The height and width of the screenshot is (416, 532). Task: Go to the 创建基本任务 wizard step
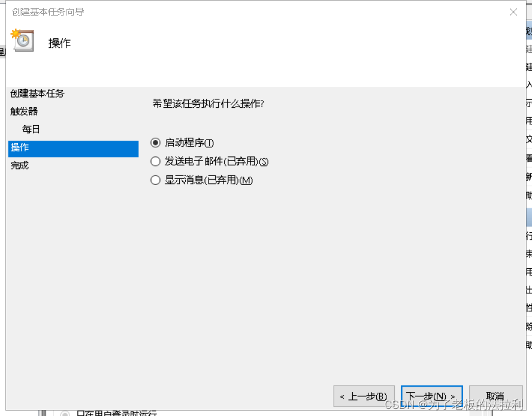coord(37,93)
